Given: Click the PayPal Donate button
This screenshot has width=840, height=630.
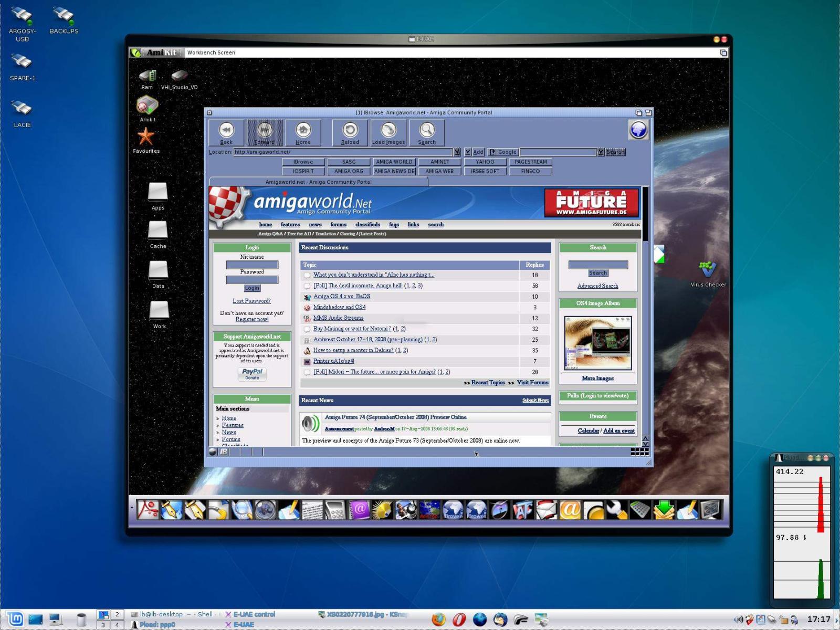Looking at the screenshot, I should [252, 373].
